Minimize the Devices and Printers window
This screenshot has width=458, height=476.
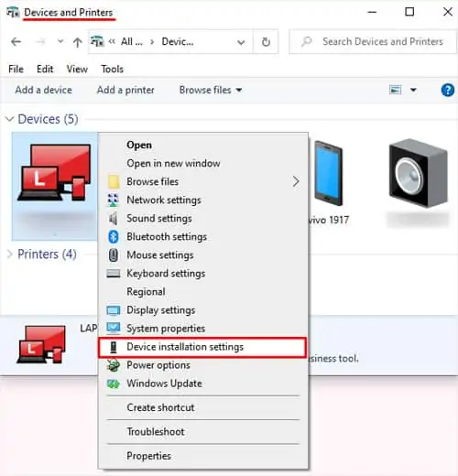(372, 12)
